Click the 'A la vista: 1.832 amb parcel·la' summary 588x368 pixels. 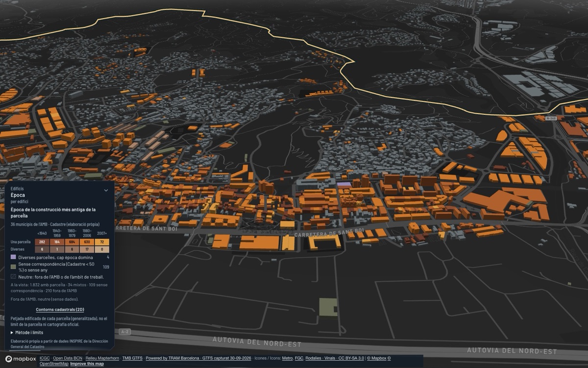(x=59, y=288)
